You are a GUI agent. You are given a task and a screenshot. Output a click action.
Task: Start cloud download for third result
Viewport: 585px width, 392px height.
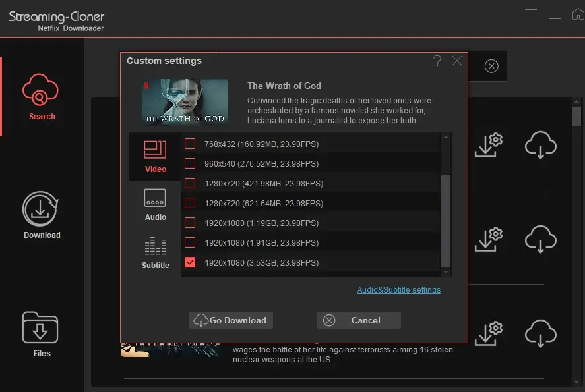point(541,333)
